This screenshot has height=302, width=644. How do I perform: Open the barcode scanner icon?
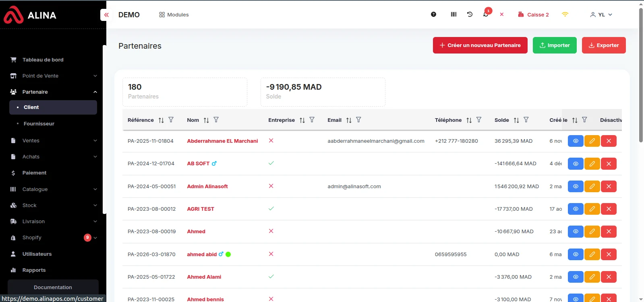coord(453,14)
